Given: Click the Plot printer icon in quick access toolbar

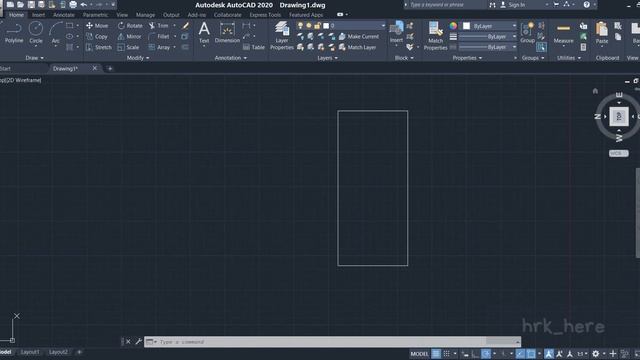Looking at the screenshot, I should pos(73,5).
